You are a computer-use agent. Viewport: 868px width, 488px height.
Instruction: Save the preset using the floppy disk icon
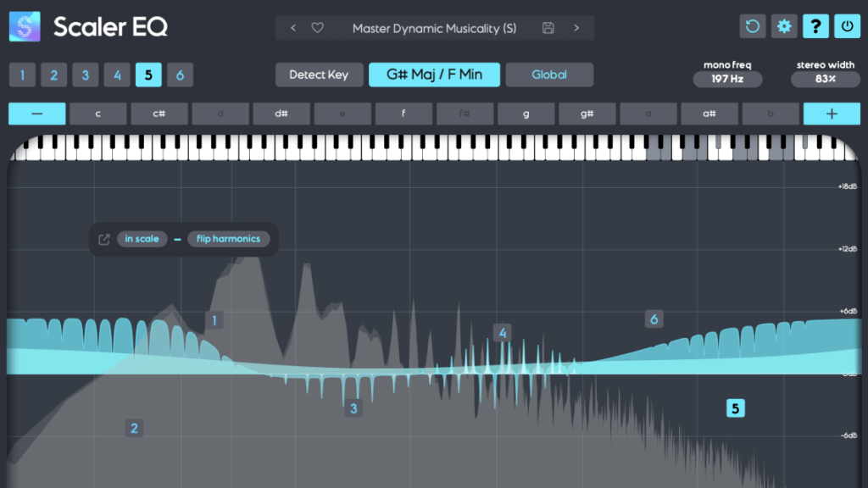pyautogui.click(x=548, y=28)
